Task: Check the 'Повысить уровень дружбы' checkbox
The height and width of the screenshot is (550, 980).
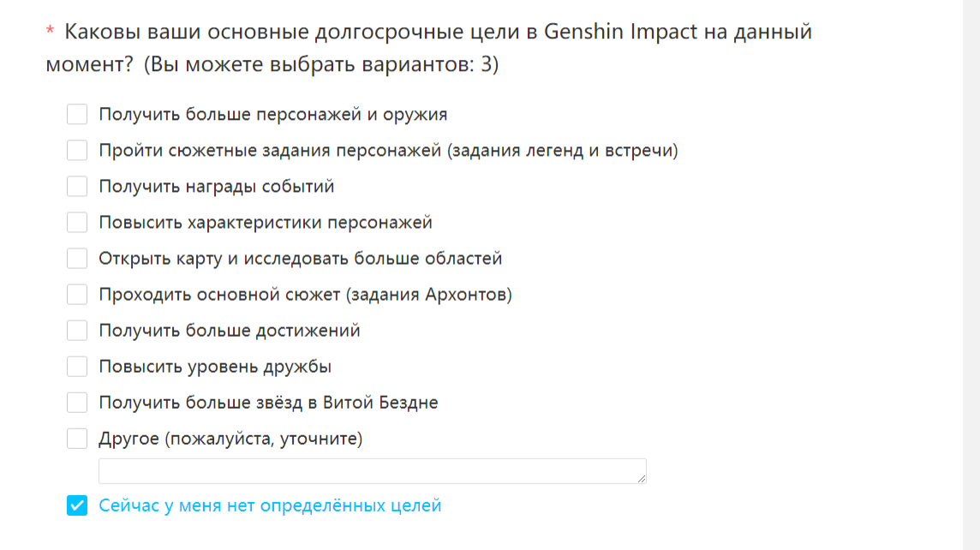Action: pos(77,367)
